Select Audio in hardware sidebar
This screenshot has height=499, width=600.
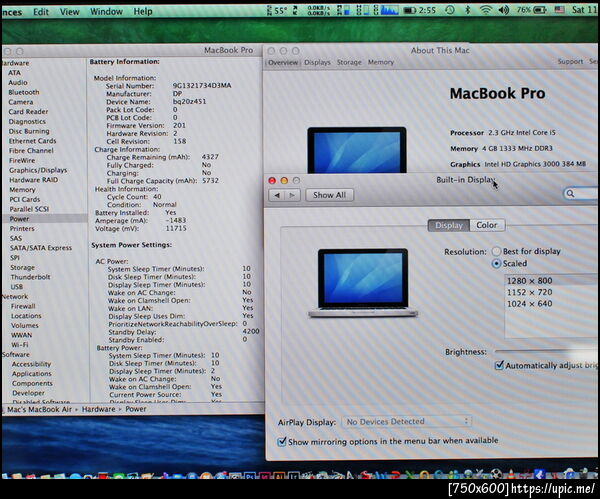click(18, 82)
